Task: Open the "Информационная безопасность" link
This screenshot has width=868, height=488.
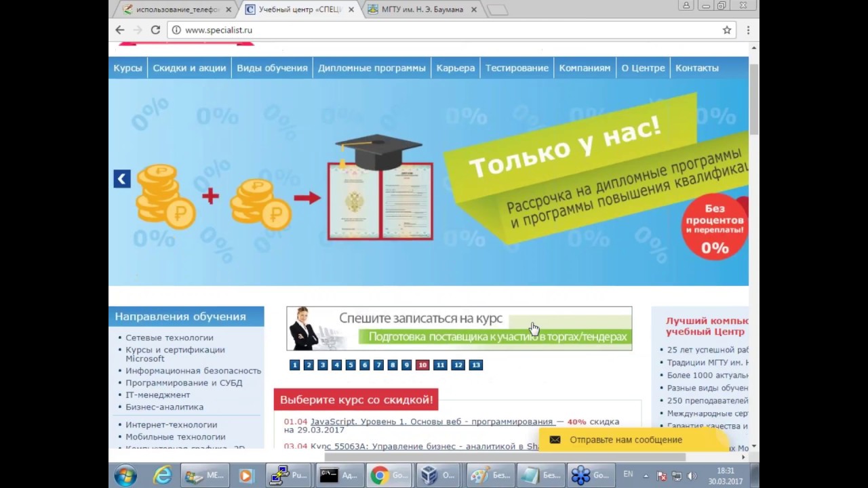Action: (193, 371)
